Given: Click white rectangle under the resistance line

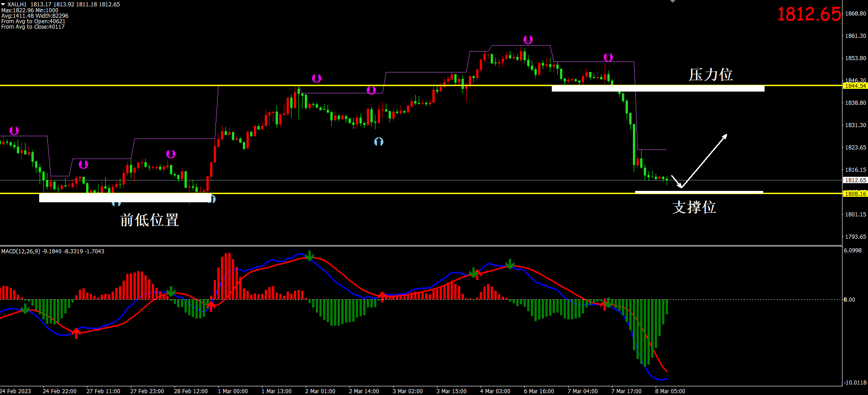Looking at the screenshot, I should (657, 89).
